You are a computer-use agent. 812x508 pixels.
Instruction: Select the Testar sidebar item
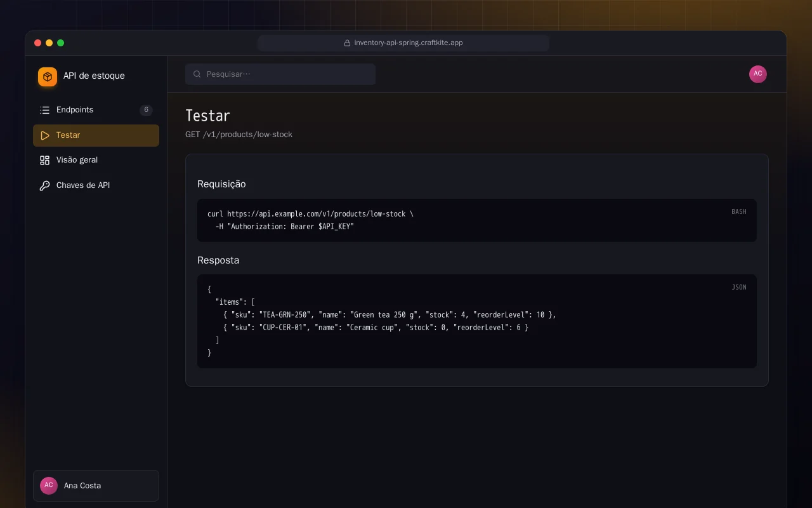point(96,135)
